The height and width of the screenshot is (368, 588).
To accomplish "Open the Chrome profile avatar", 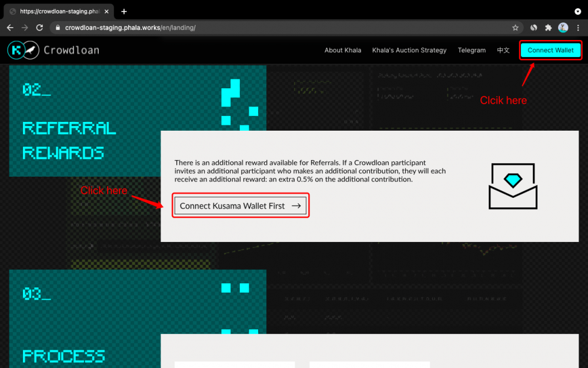I will tap(563, 28).
